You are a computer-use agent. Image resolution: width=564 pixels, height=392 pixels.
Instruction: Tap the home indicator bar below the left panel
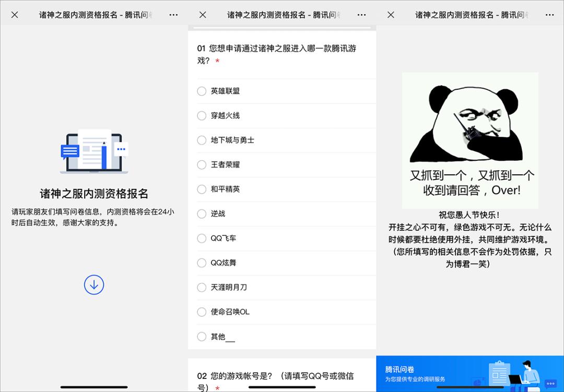point(94,387)
